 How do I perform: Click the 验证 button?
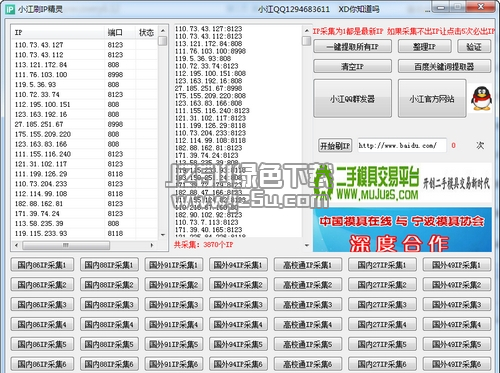pyautogui.click(x=474, y=47)
